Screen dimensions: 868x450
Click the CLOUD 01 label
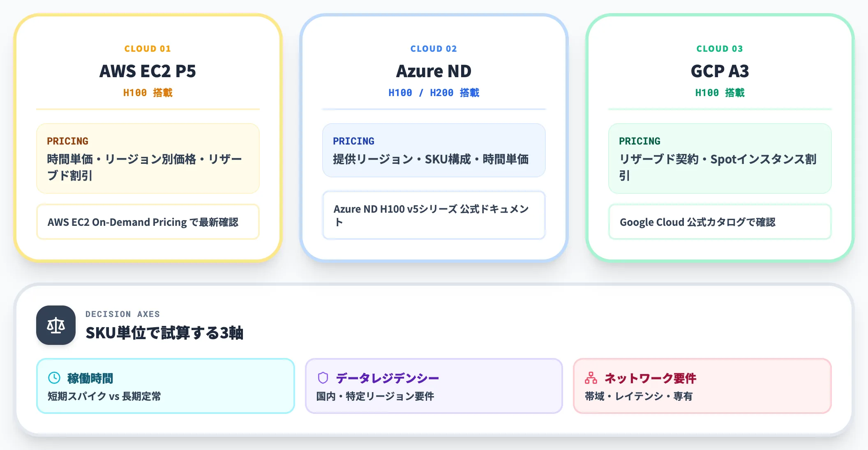148,48
